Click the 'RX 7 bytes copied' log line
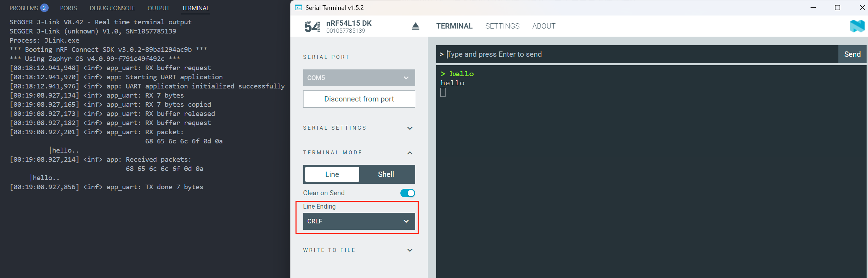This screenshot has height=278, width=868. (110, 105)
